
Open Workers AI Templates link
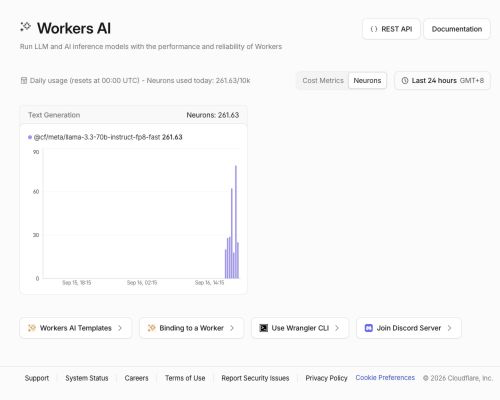point(76,328)
